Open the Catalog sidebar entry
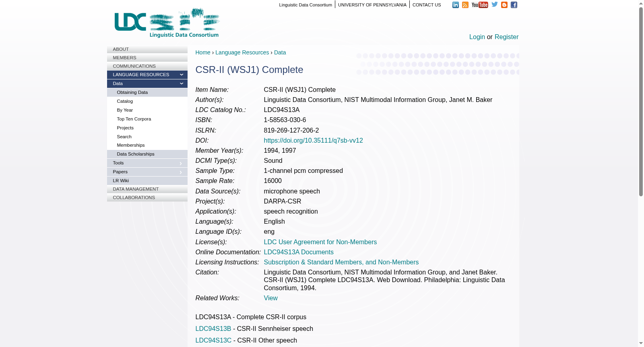This screenshot has height=347, width=644. [147, 101]
